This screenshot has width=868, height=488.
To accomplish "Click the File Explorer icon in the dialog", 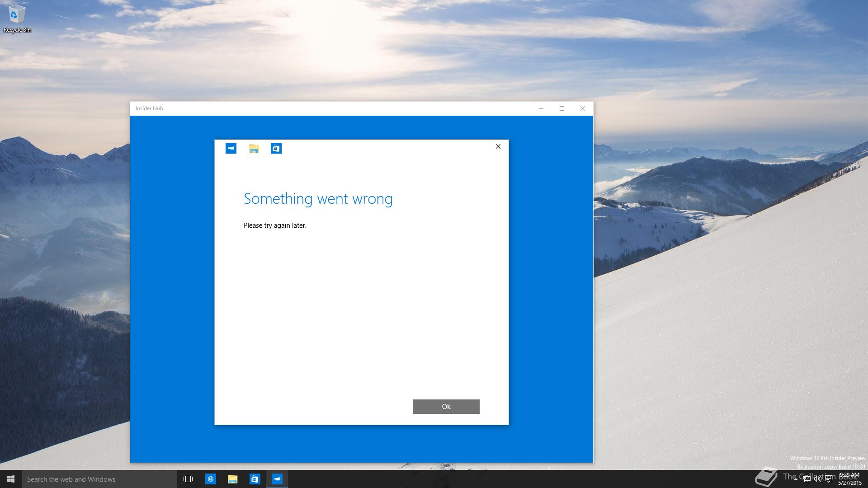I will tap(254, 148).
